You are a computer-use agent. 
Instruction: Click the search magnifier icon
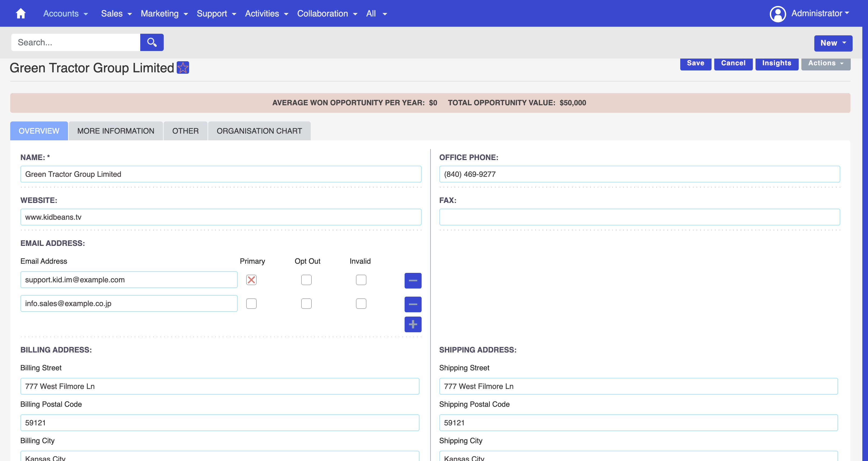(152, 42)
